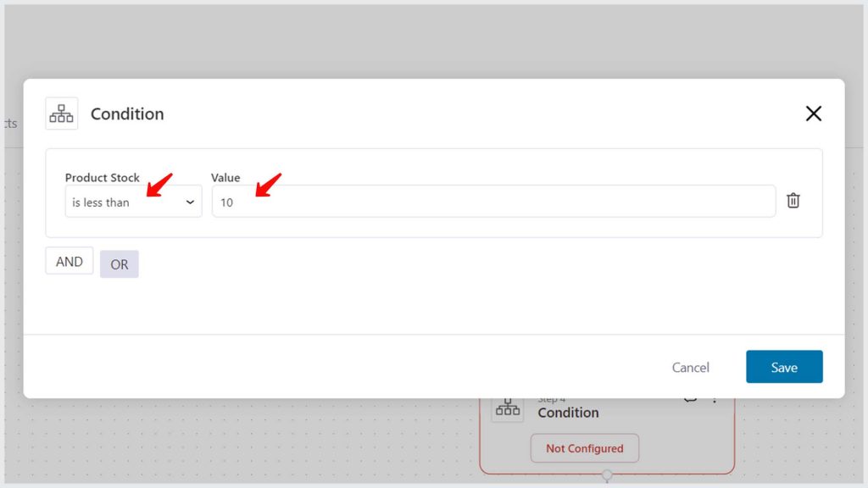Toggle the AND logic operator

click(70, 261)
